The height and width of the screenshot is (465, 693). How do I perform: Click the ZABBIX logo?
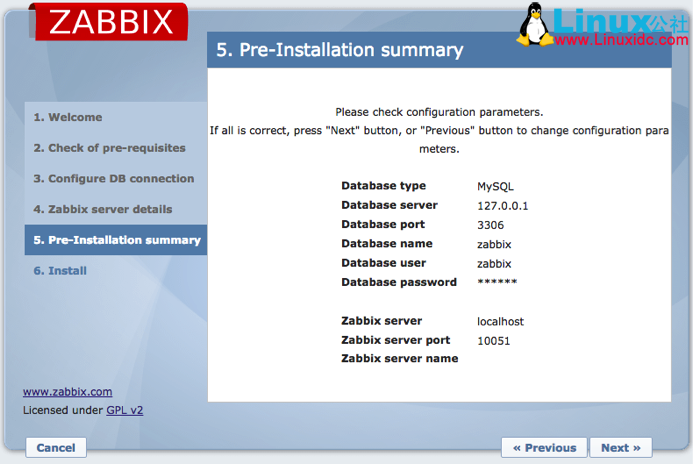click(111, 21)
